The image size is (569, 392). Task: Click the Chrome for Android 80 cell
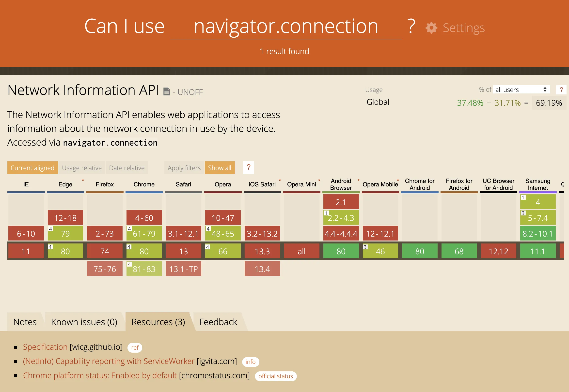[x=420, y=251]
